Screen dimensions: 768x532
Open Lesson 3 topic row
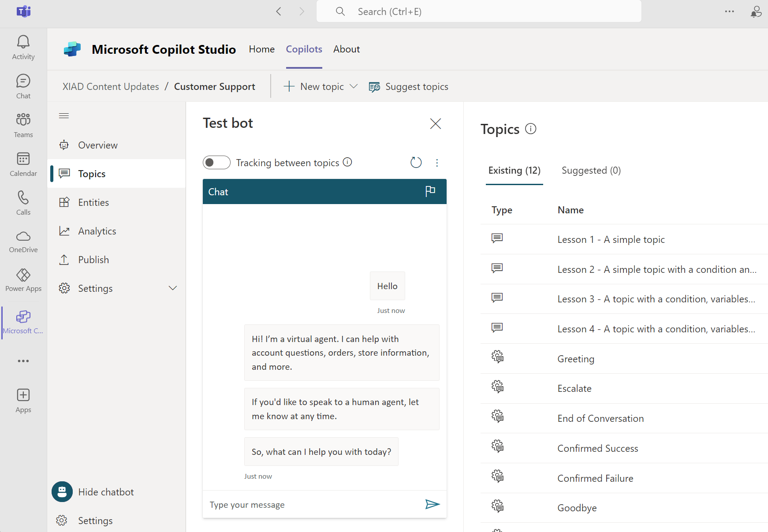tap(624, 299)
